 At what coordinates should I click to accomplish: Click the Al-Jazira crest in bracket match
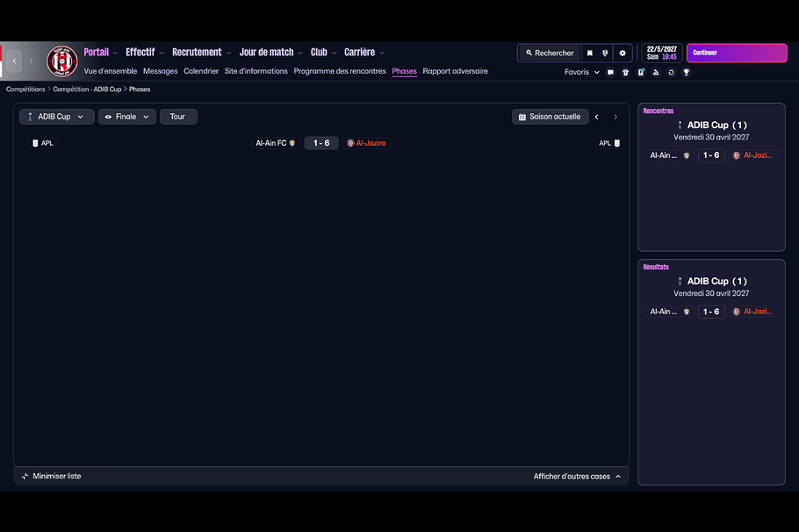tap(350, 143)
